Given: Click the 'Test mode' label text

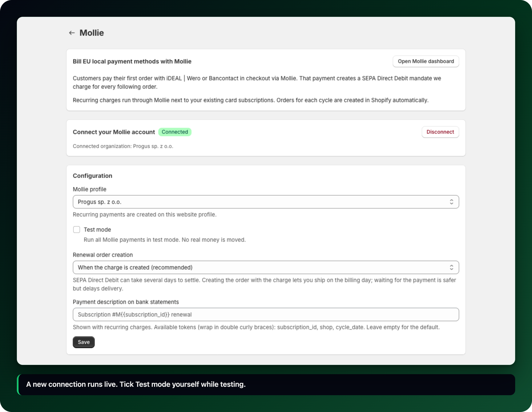Looking at the screenshot, I should [97, 230].
